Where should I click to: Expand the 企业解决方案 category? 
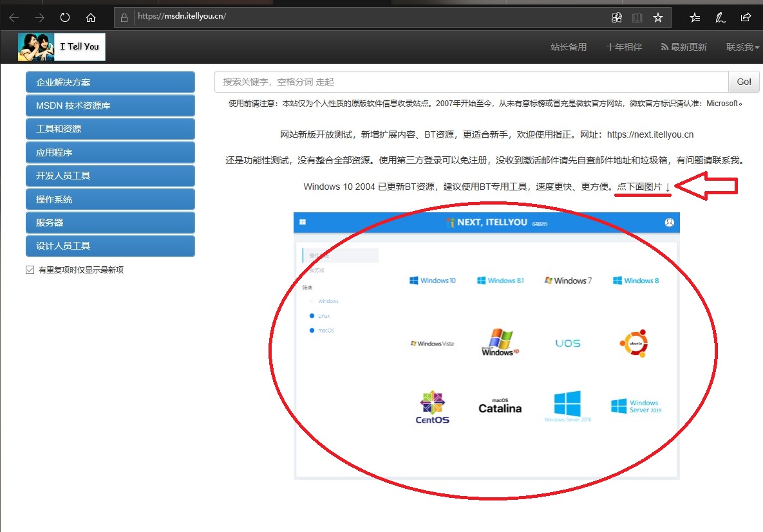111,82
